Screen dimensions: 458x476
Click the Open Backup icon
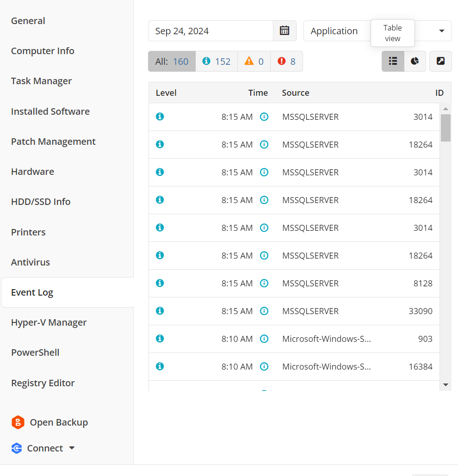pos(18,422)
